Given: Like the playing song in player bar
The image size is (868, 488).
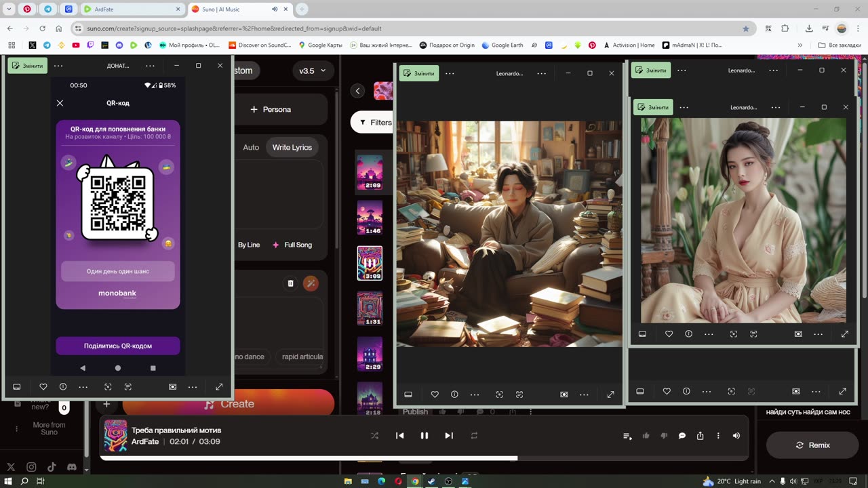Looking at the screenshot, I should coord(646,436).
